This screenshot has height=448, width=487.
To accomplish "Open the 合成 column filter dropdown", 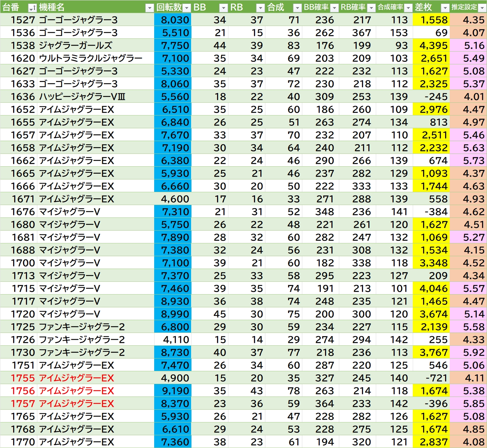I will 297,8.
